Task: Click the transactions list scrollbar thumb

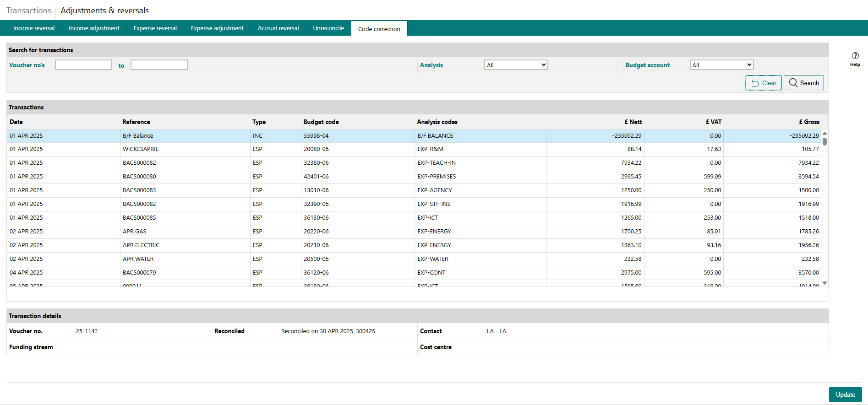Action: click(824, 141)
